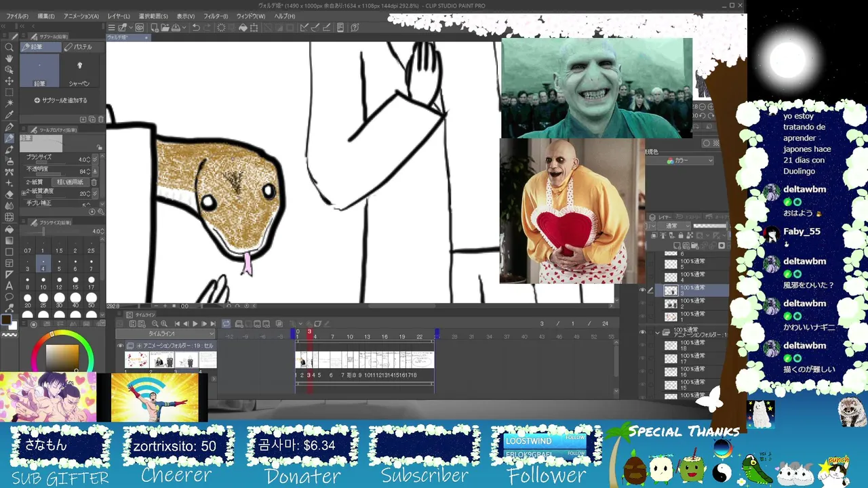
Task: Toggle visibility of animation folder layer
Action: click(x=643, y=333)
